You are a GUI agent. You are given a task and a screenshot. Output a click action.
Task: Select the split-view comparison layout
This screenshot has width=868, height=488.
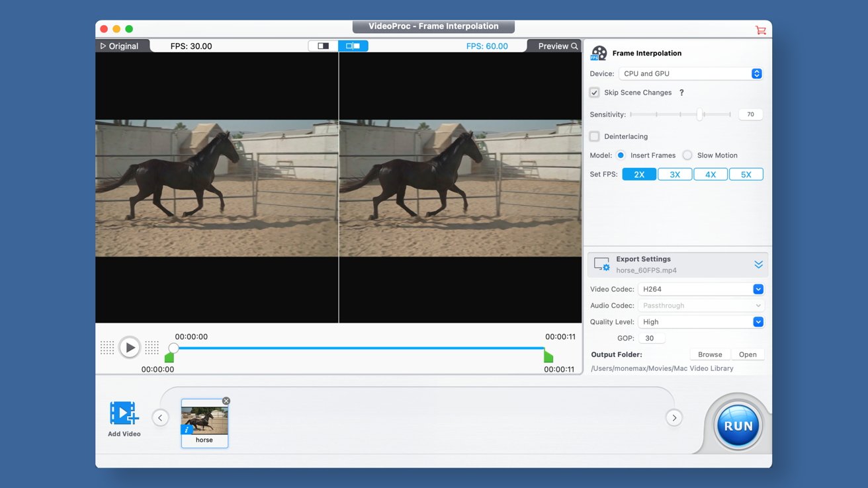click(353, 46)
